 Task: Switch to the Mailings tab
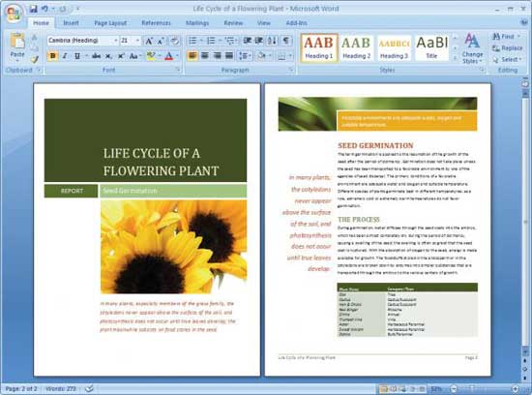tap(197, 23)
